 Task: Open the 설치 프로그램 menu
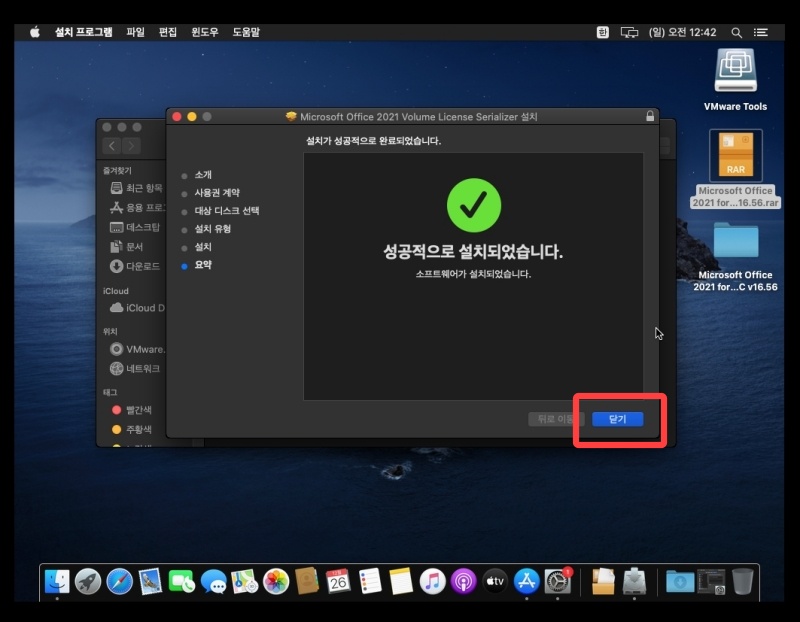point(84,32)
